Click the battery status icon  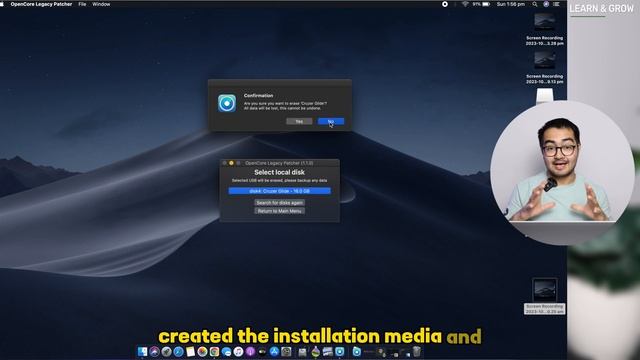click(x=486, y=4)
